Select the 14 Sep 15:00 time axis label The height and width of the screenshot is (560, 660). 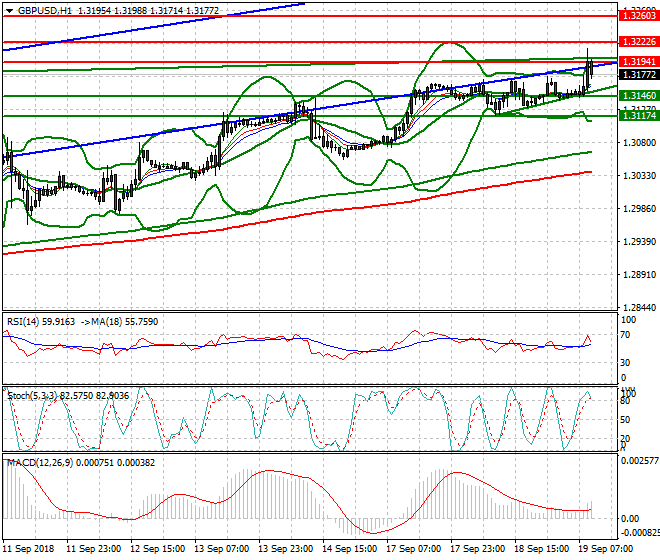pyautogui.click(x=349, y=549)
